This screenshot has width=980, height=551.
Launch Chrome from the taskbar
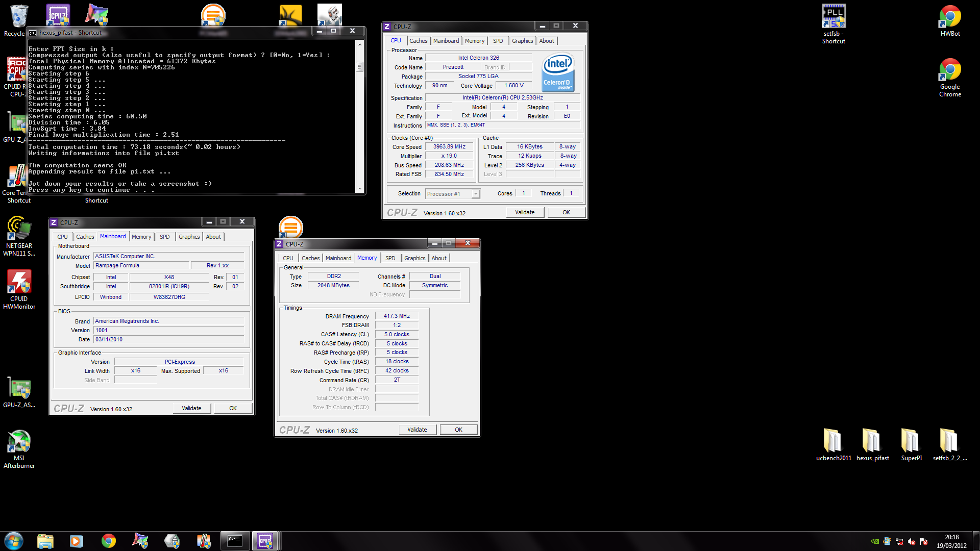(x=108, y=541)
